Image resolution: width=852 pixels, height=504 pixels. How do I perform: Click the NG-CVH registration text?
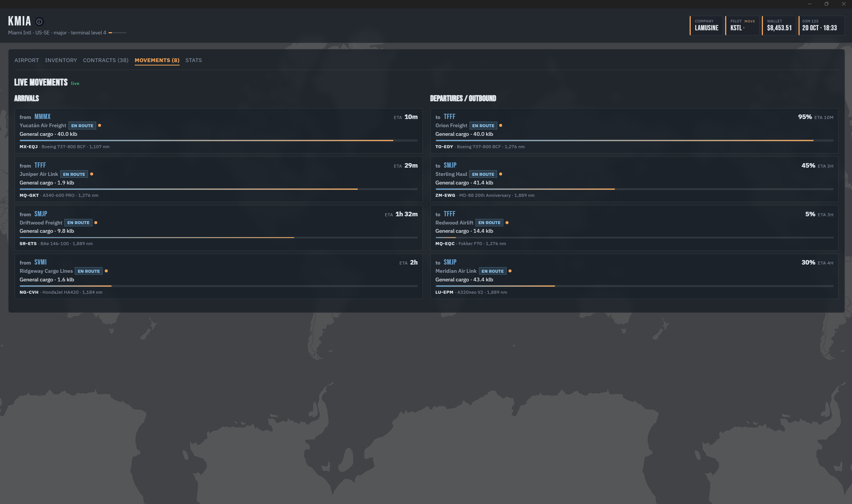click(x=29, y=292)
